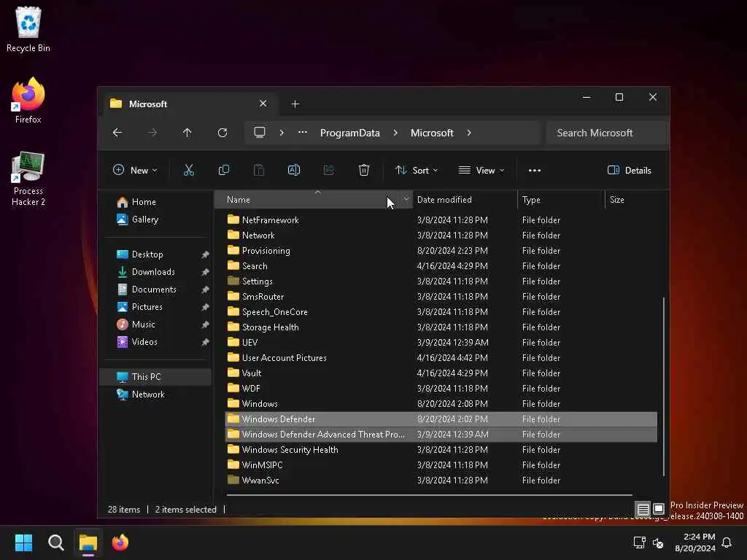Sort by the Type column header
This screenshot has width=747, height=560.
(x=561, y=200)
